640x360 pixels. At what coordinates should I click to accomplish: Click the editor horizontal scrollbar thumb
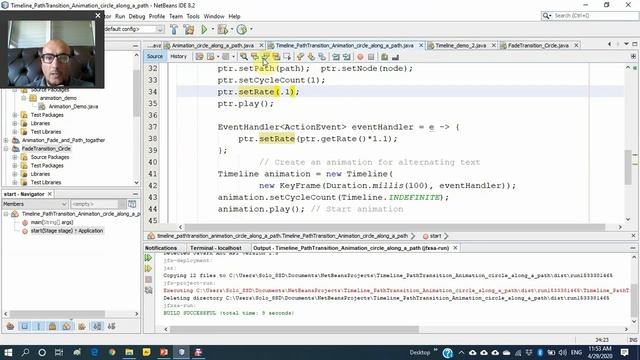click(395, 227)
